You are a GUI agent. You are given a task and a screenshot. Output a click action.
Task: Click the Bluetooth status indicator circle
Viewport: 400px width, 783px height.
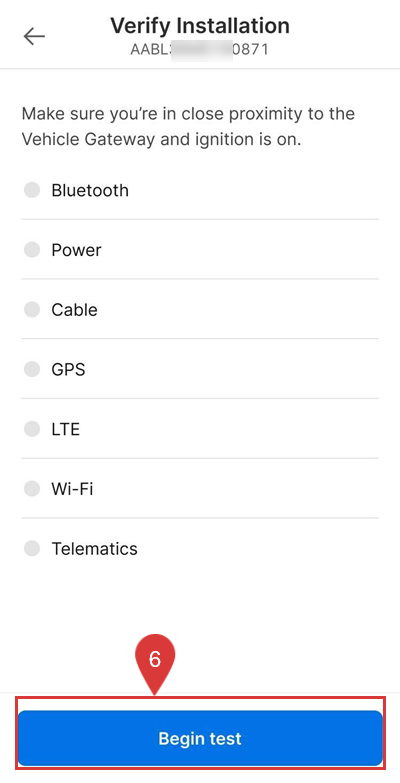point(32,190)
